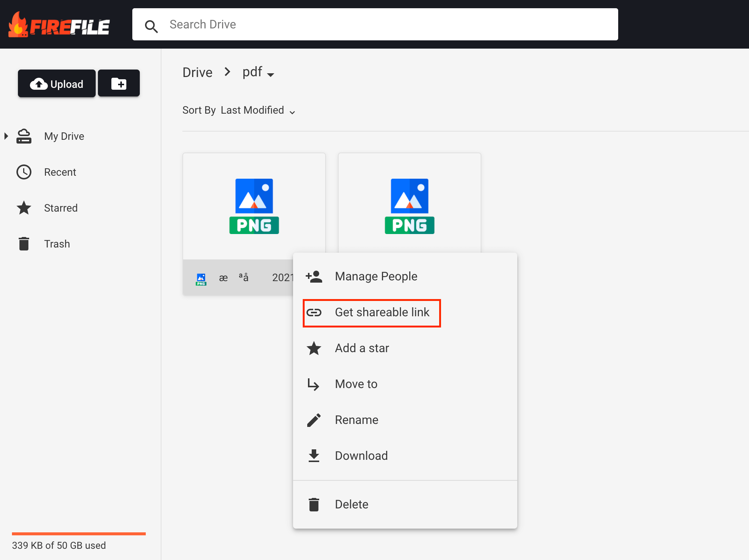Screen dimensions: 749x560
Task: Navigate to Recent section
Action: coord(60,172)
